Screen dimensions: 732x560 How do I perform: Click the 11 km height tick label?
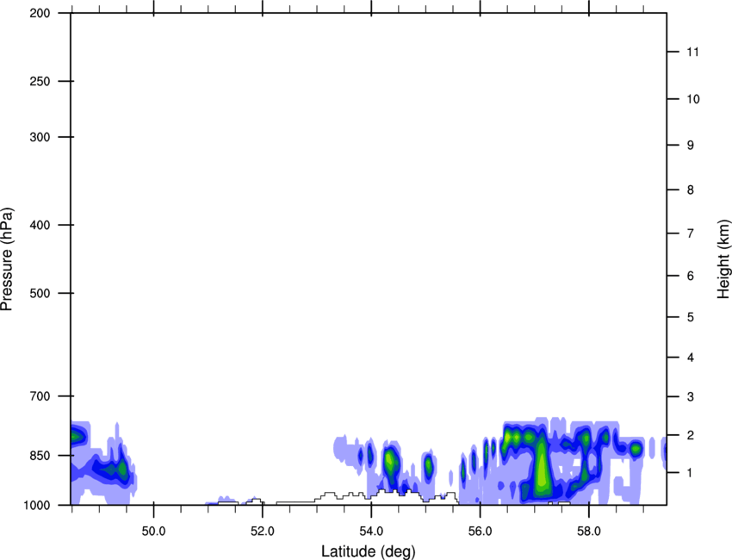(690, 53)
